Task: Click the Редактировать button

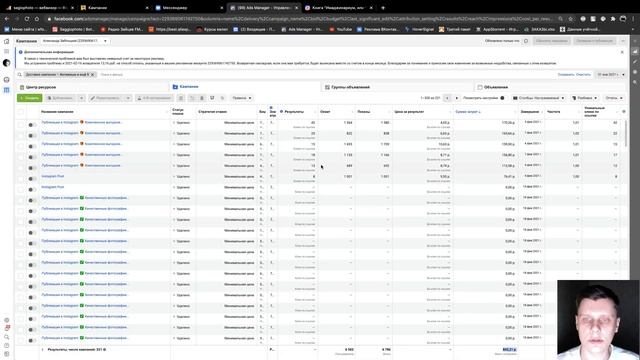Action: [107, 98]
